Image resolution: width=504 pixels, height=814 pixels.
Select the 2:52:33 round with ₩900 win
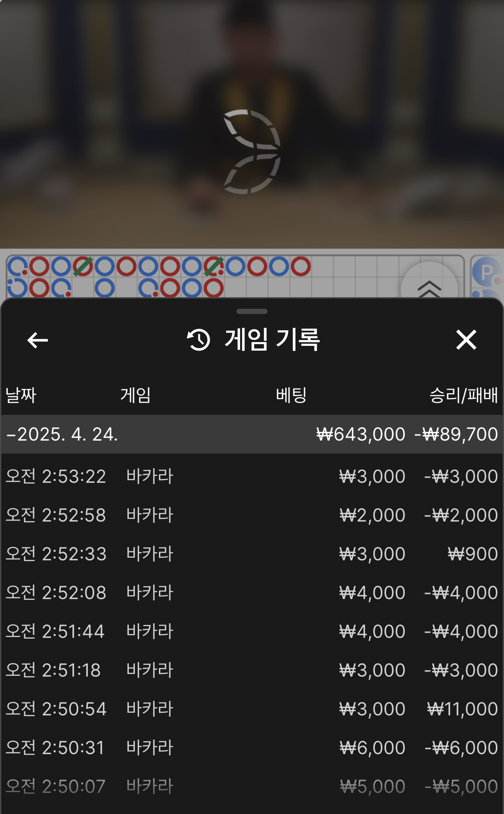[252, 554]
